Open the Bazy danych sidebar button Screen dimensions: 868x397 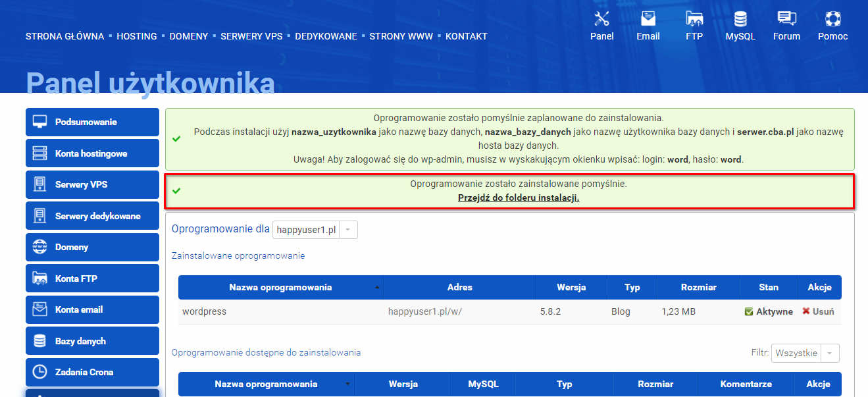(93, 341)
